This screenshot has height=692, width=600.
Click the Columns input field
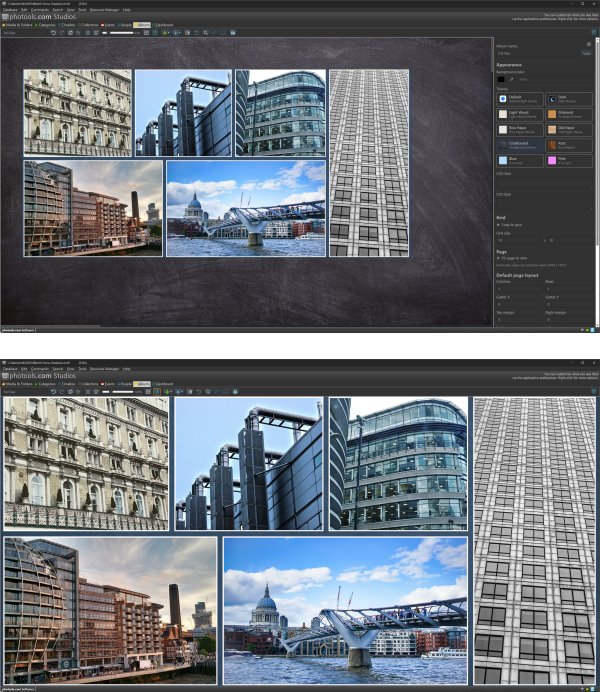tap(519, 289)
